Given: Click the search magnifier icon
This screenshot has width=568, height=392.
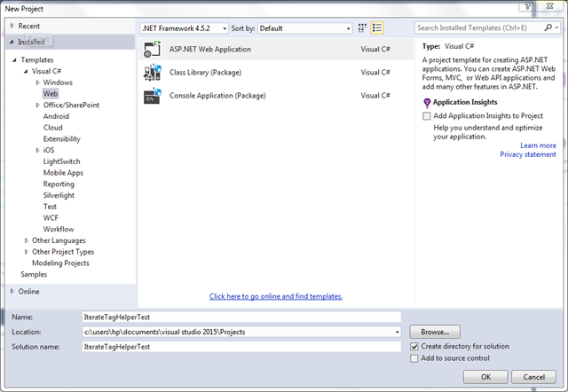Looking at the screenshot, I should tap(548, 27).
